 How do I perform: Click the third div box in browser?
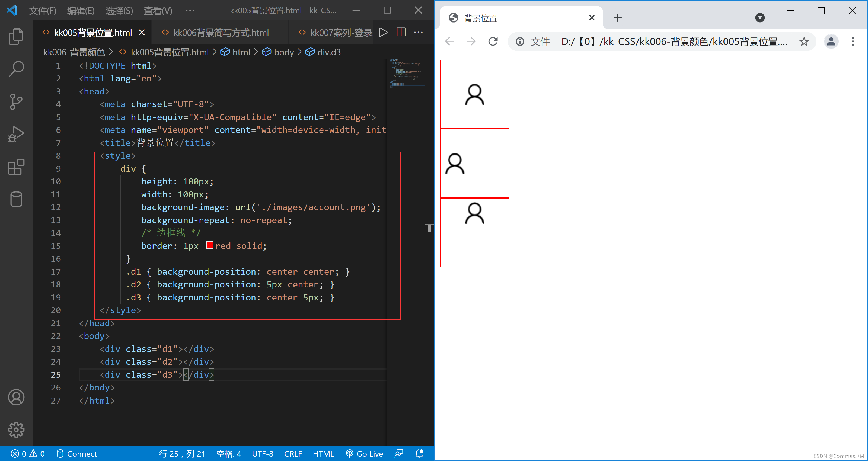[474, 232]
